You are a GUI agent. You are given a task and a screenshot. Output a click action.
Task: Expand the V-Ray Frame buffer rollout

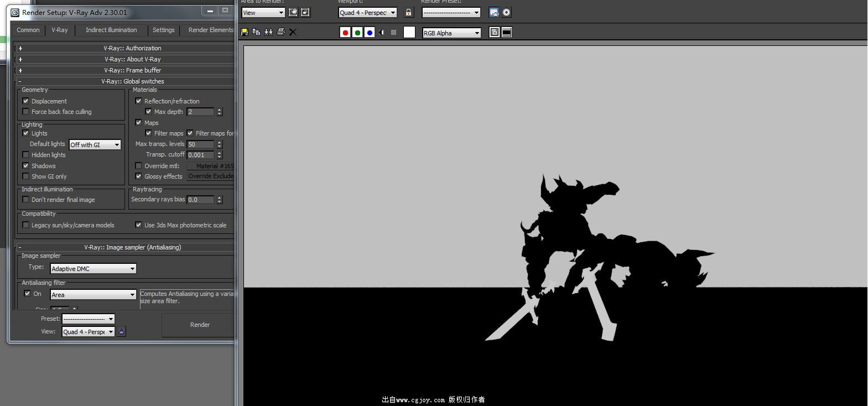125,70
